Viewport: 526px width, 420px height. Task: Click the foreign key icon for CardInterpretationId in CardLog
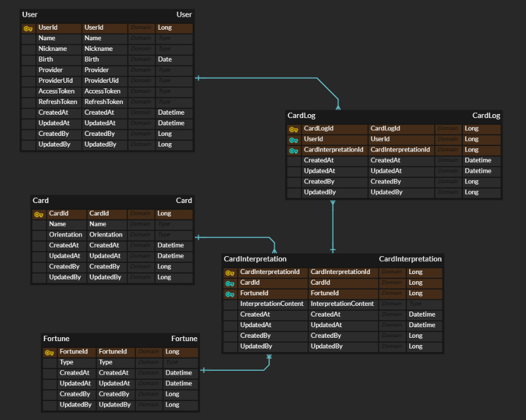(293, 151)
